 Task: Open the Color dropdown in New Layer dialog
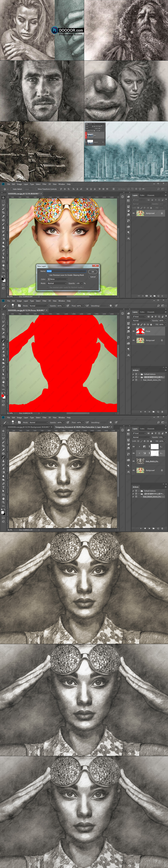[57, 279]
